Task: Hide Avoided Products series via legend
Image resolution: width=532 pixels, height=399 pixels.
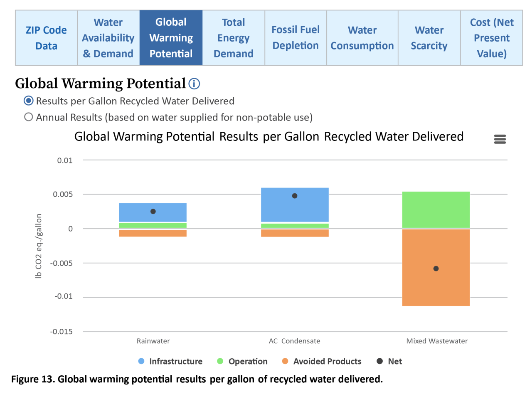Action: (x=321, y=361)
